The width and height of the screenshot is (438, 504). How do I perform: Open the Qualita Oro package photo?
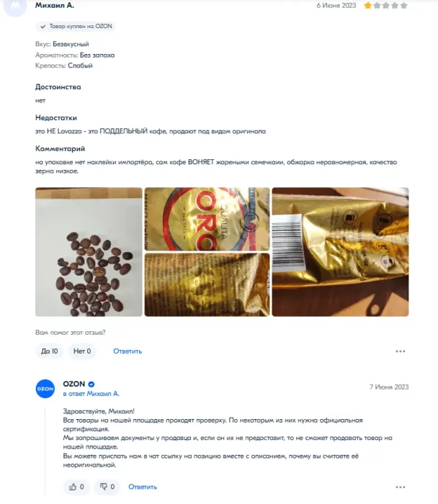coord(207,219)
